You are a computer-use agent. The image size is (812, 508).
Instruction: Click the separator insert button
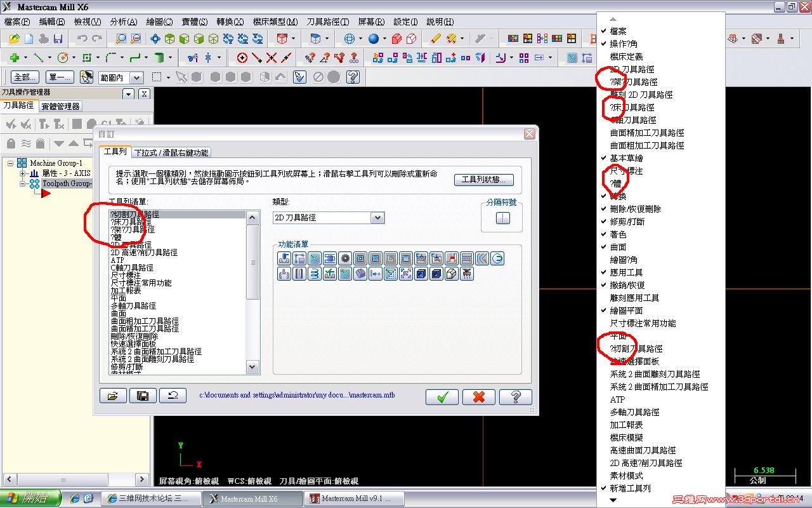pos(503,218)
